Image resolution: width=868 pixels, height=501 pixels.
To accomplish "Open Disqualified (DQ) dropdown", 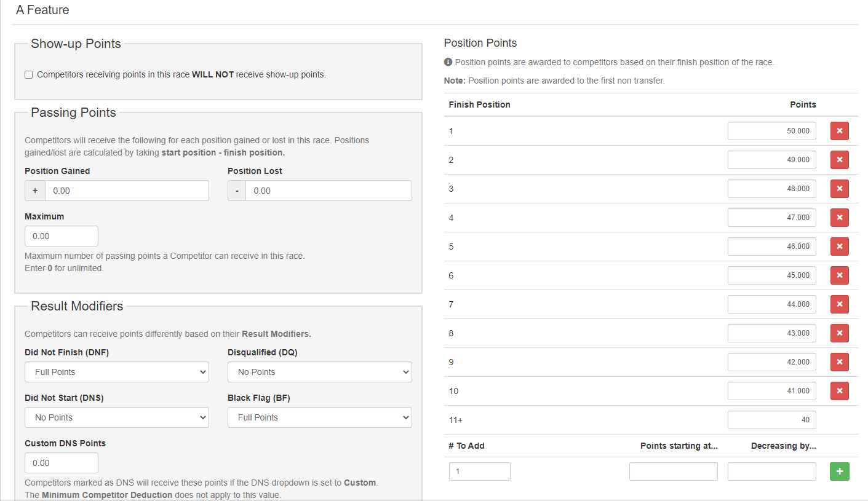I will [319, 372].
